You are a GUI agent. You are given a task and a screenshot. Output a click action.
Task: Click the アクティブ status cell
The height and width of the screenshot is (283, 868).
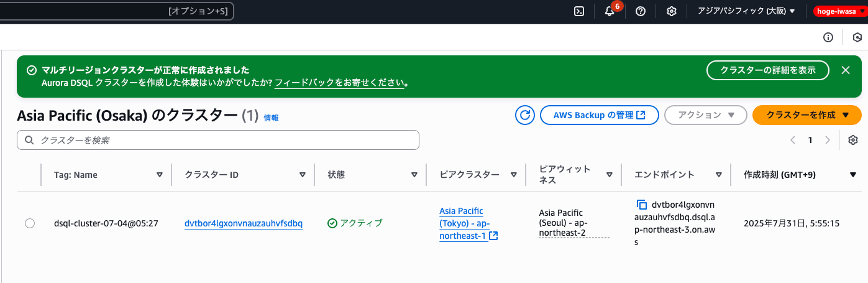[x=355, y=223]
